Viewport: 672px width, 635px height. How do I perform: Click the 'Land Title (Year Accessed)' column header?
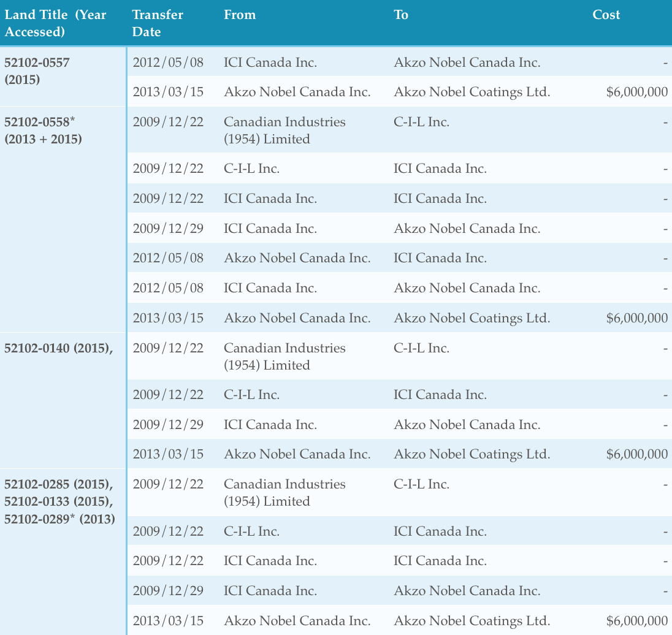click(x=55, y=23)
